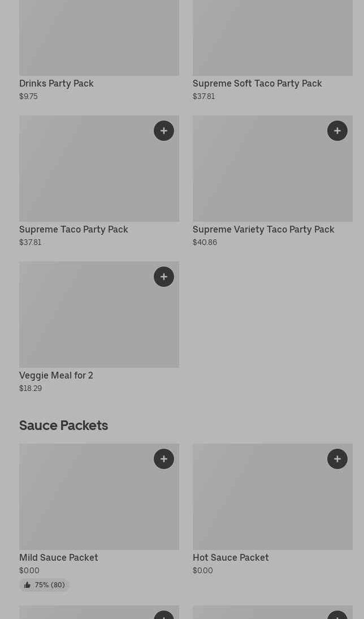Viewport: 364px width, 619px height.
Task: Open Drinks Party Pack item name
Action: point(57,84)
